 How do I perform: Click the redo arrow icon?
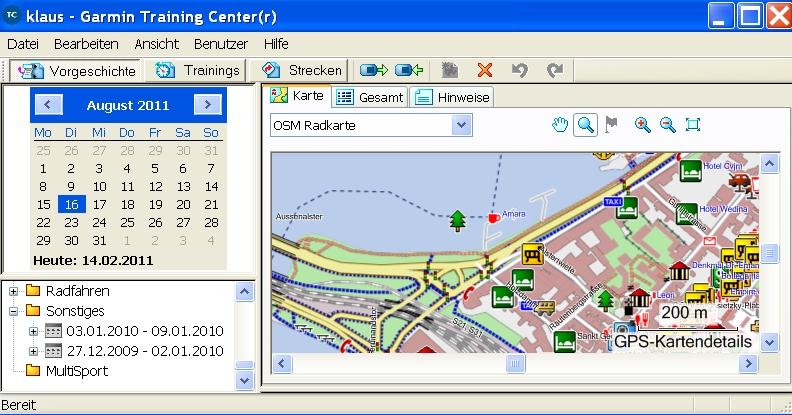point(555,70)
